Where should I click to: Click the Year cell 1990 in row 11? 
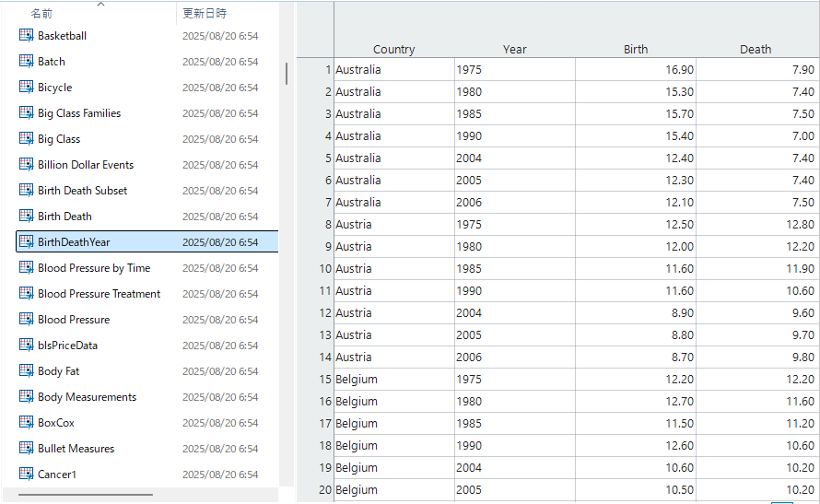(515, 290)
